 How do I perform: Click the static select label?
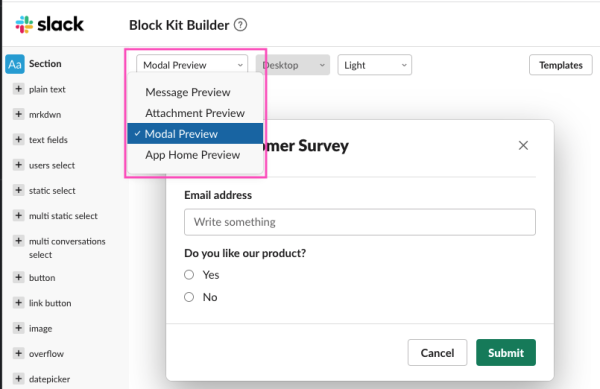[x=52, y=190]
